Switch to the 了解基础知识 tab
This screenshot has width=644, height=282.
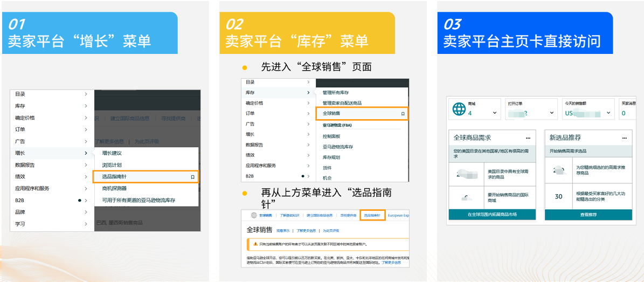pos(289,215)
